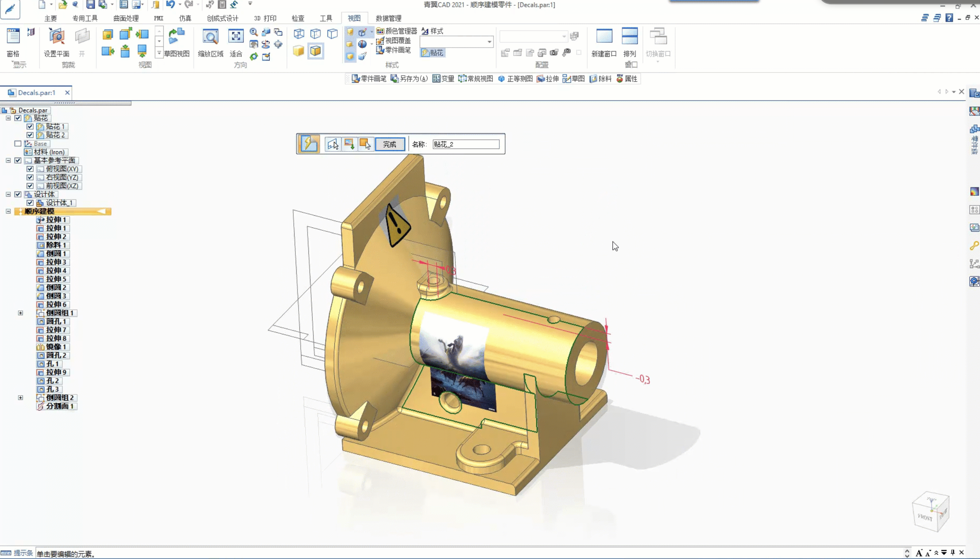Open the 主要 ribbon tab
The width and height of the screenshot is (980, 559).
click(x=51, y=18)
